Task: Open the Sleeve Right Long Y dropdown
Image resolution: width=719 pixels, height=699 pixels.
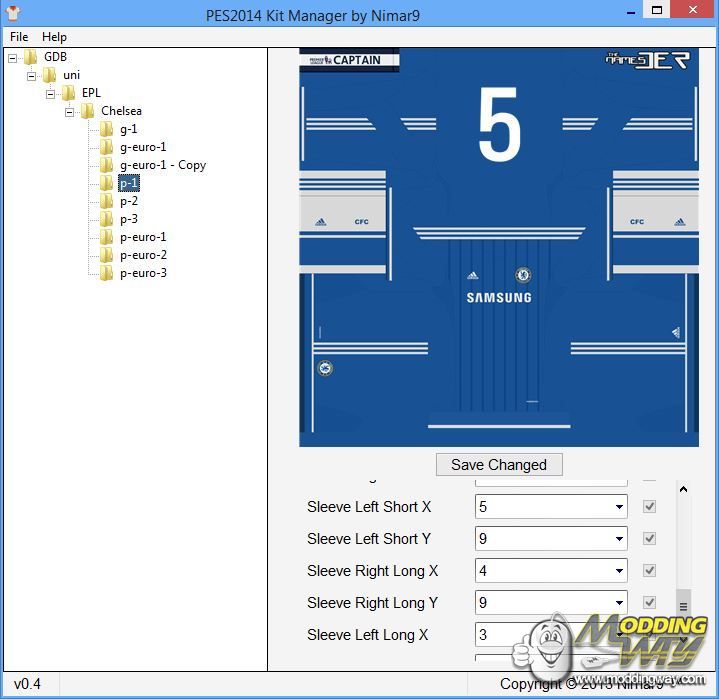Action: (619, 603)
